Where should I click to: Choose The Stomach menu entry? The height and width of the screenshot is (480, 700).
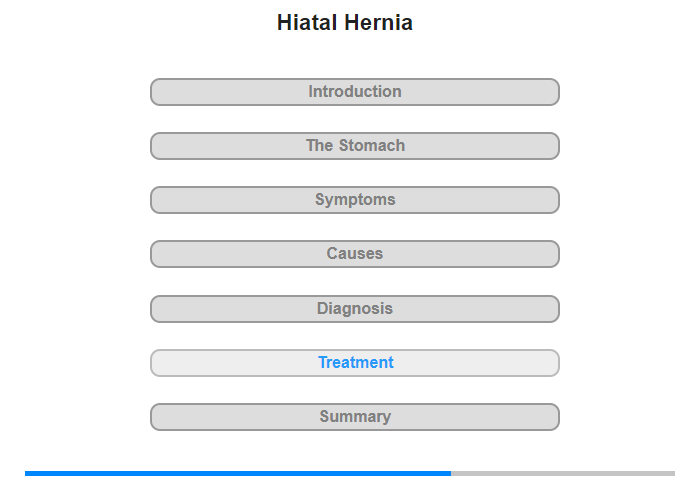pyautogui.click(x=355, y=146)
